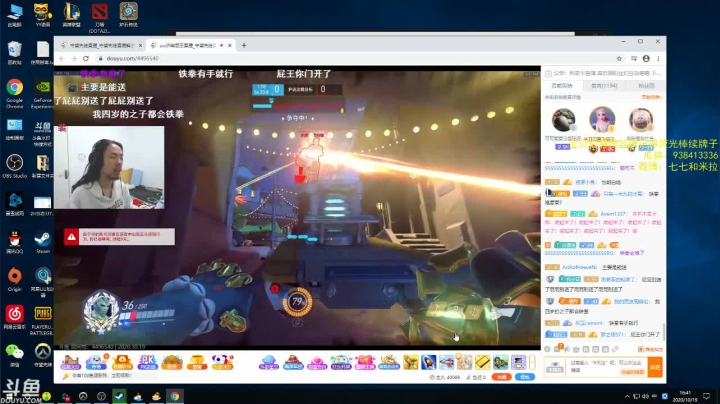This screenshot has height=404, width=720.
Task: Open YY voice desktop icon
Action: coord(43,15)
